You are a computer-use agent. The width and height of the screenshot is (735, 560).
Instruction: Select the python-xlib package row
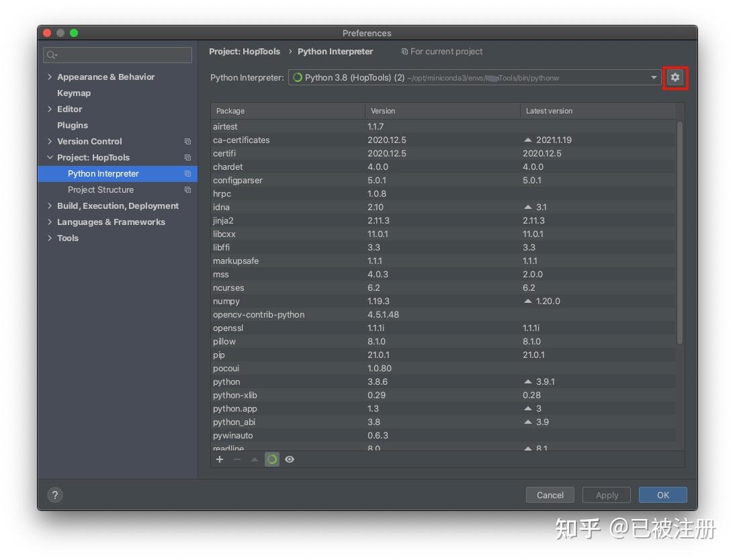pyautogui.click(x=443, y=395)
